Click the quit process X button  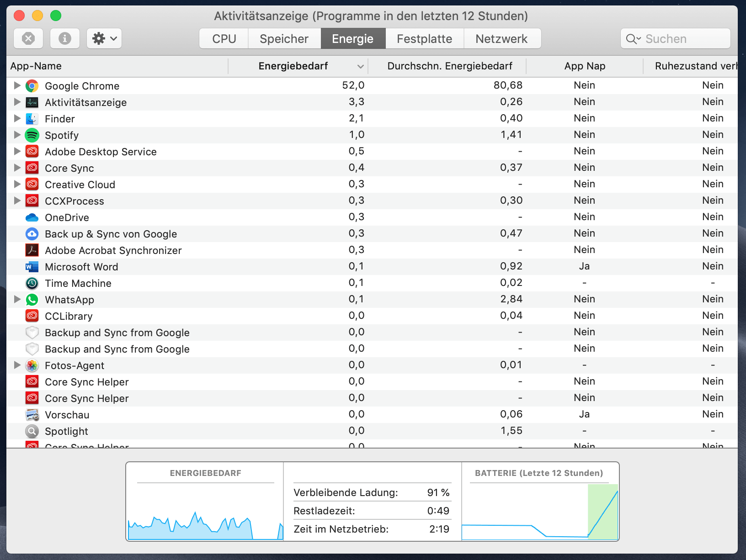pos(28,38)
